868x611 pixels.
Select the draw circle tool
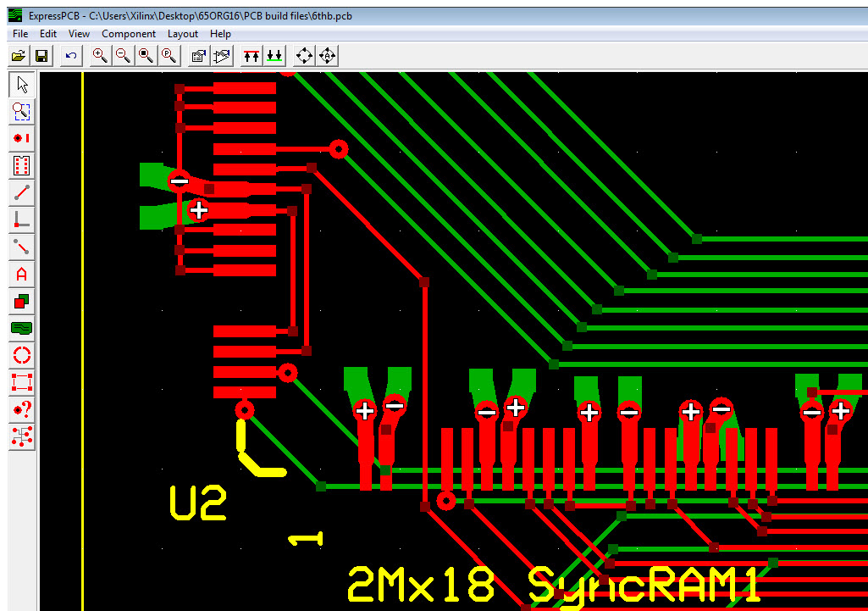coord(22,355)
